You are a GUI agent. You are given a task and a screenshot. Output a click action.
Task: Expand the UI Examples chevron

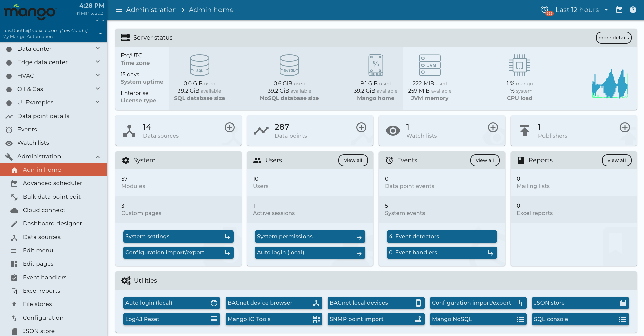(x=98, y=102)
